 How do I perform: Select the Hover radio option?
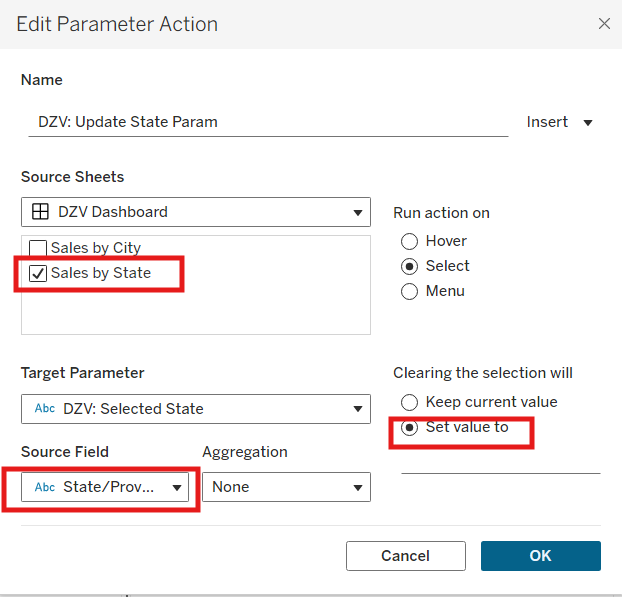pos(409,241)
